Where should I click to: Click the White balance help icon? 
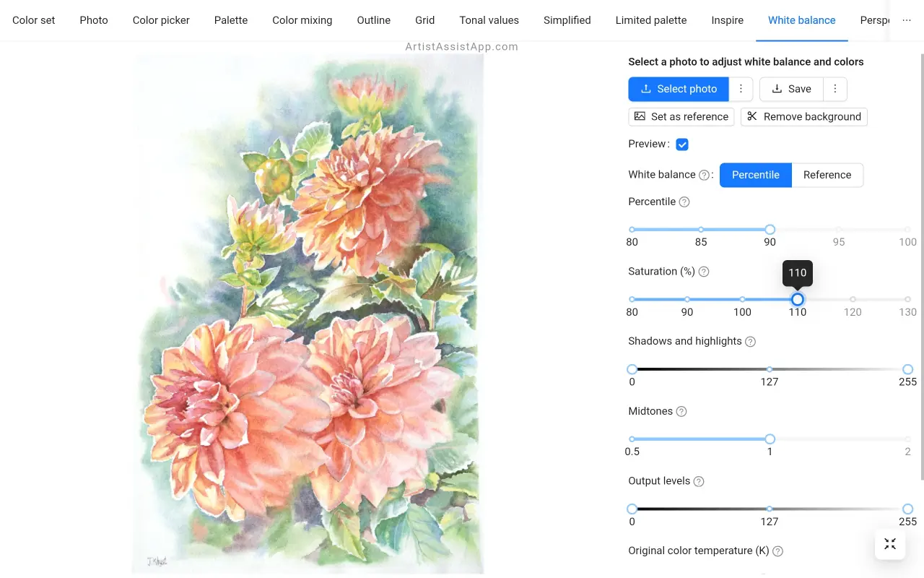704,175
